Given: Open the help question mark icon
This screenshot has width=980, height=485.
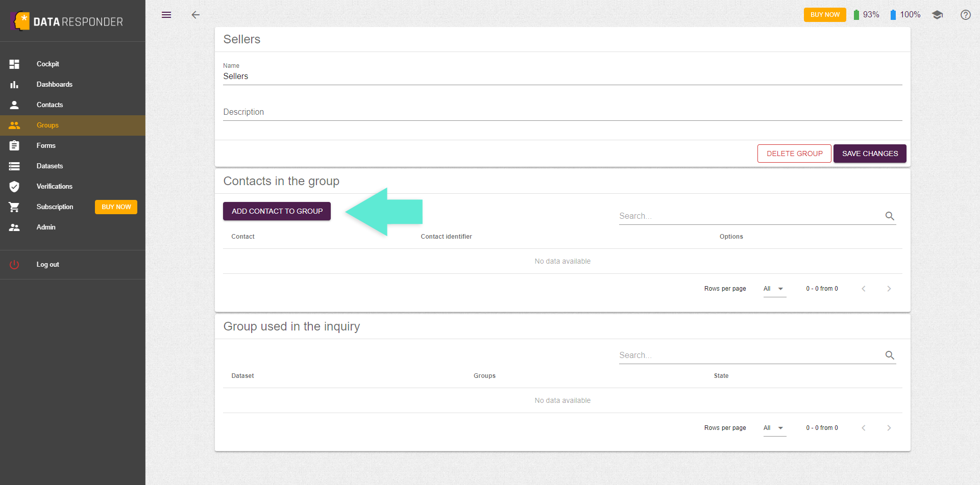Looking at the screenshot, I should [966, 15].
